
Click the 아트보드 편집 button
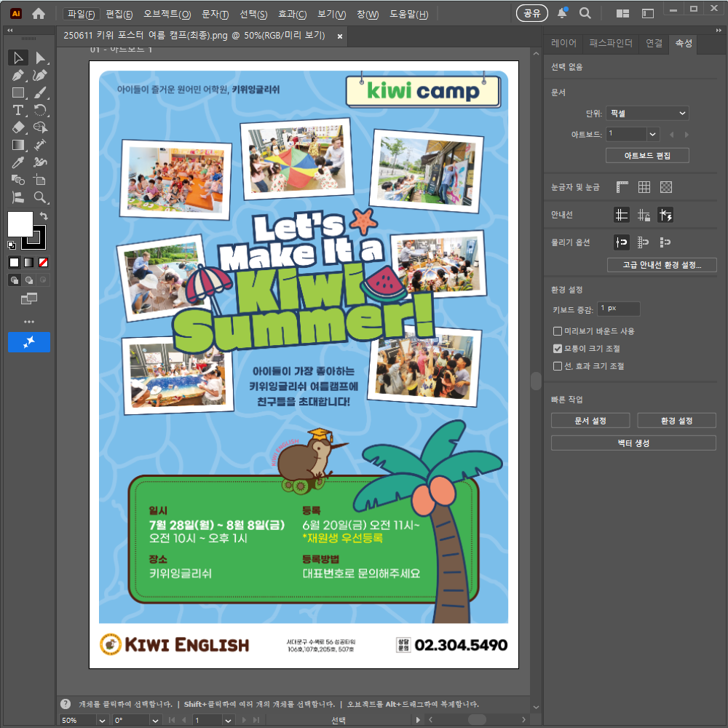point(647,156)
